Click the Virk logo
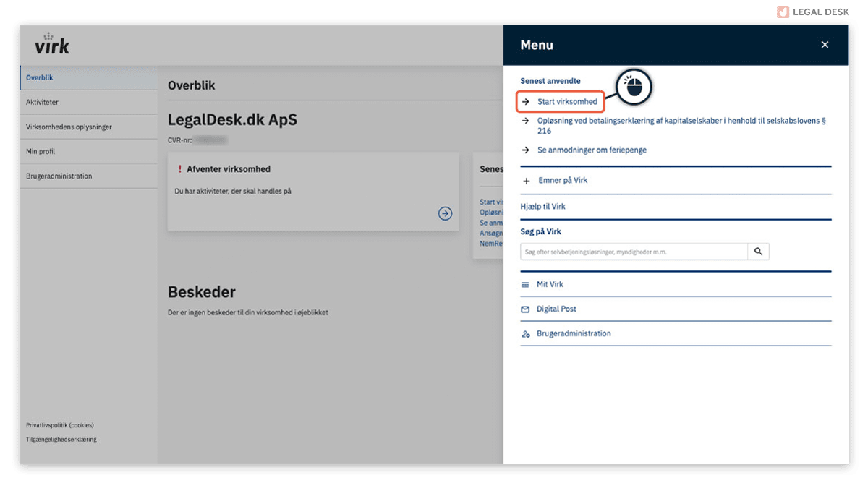This screenshot has width=868, height=488. (x=52, y=44)
